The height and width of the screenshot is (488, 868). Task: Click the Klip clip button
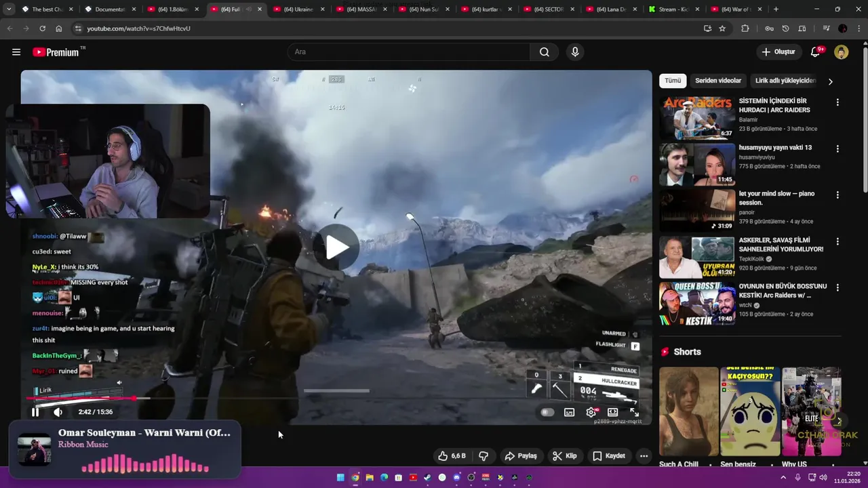pyautogui.click(x=565, y=456)
